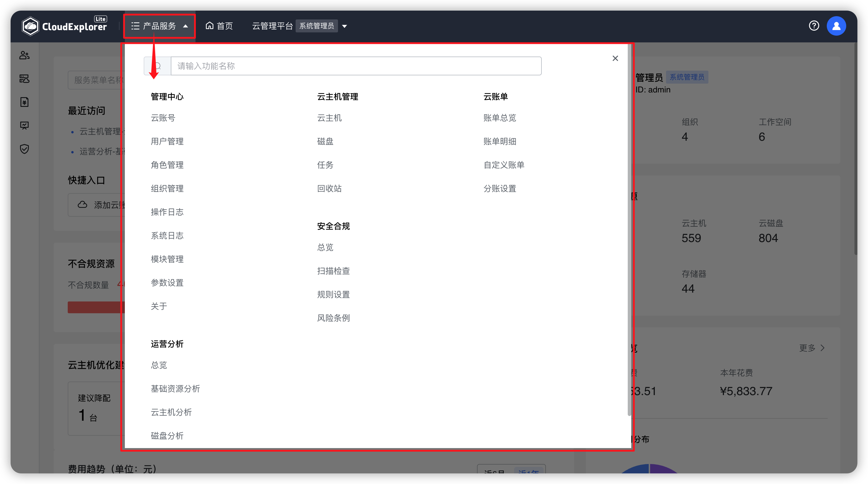
Task: Click the home icon in top bar
Action: click(x=210, y=26)
